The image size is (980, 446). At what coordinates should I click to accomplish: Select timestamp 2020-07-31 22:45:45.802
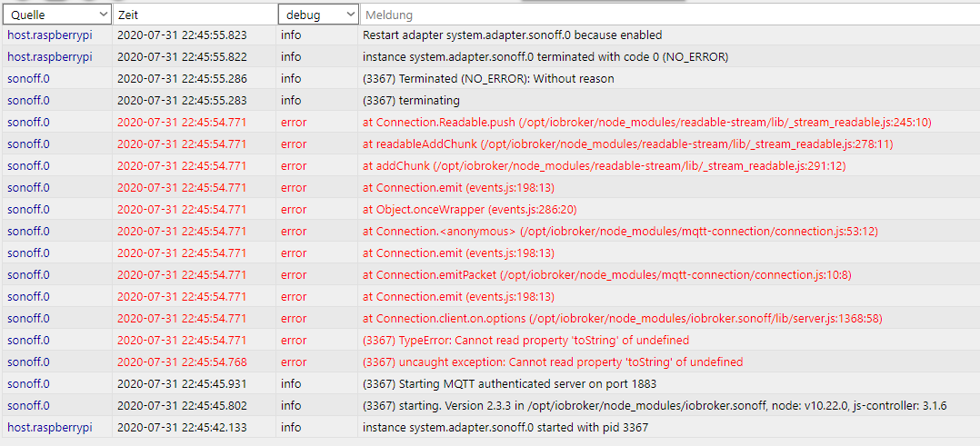182,406
